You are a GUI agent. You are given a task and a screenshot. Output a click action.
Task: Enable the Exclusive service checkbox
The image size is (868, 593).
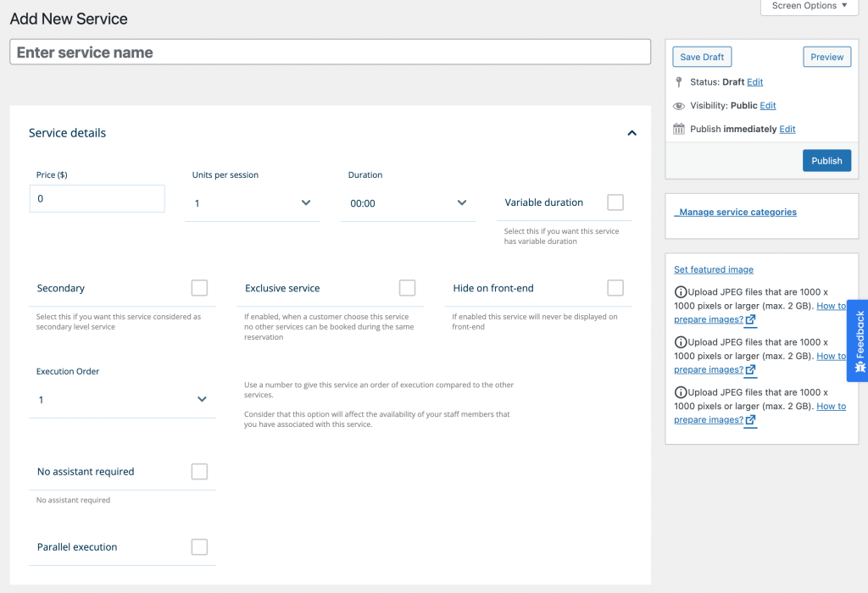407,288
